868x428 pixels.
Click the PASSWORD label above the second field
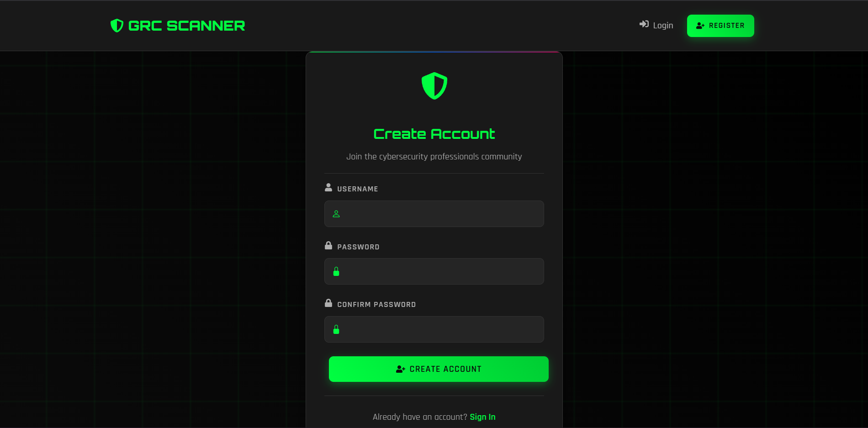[x=358, y=247]
